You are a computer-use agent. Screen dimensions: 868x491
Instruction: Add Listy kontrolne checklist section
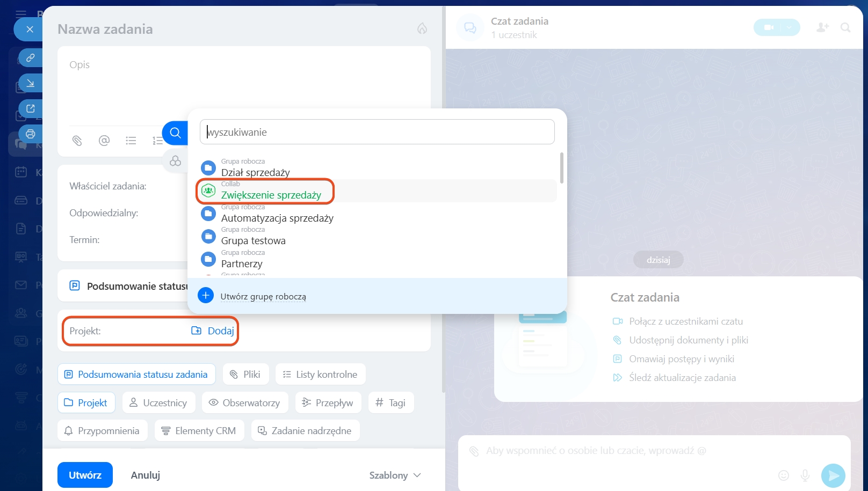[321, 375]
